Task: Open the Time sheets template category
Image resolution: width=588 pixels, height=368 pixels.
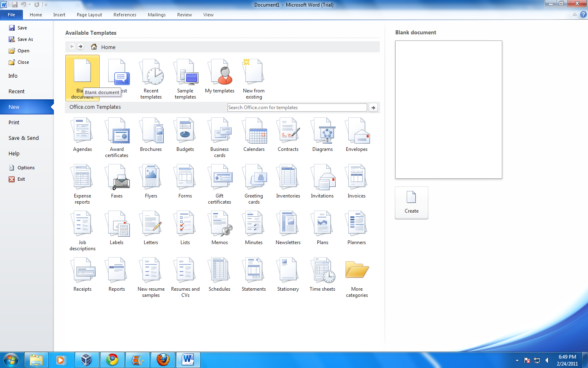Action: pos(323,274)
